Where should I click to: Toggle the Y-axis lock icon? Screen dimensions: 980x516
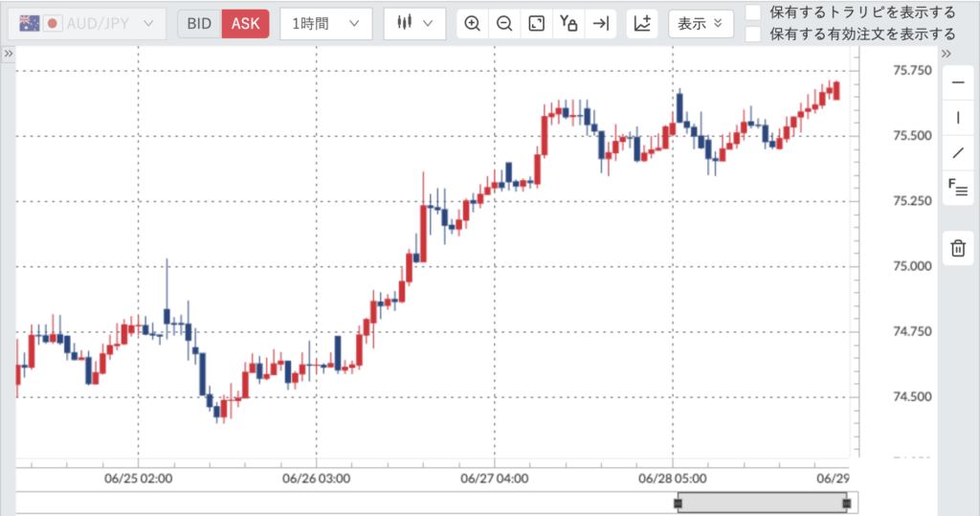[568, 24]
